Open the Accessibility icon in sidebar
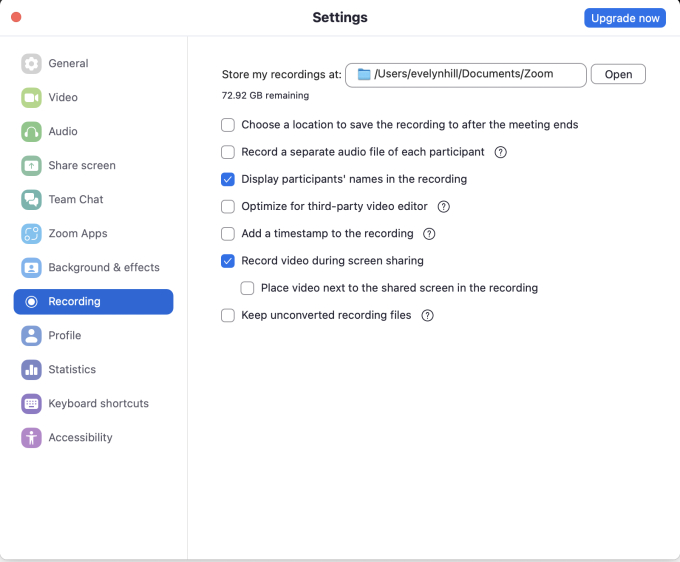 tap(31, 438)
